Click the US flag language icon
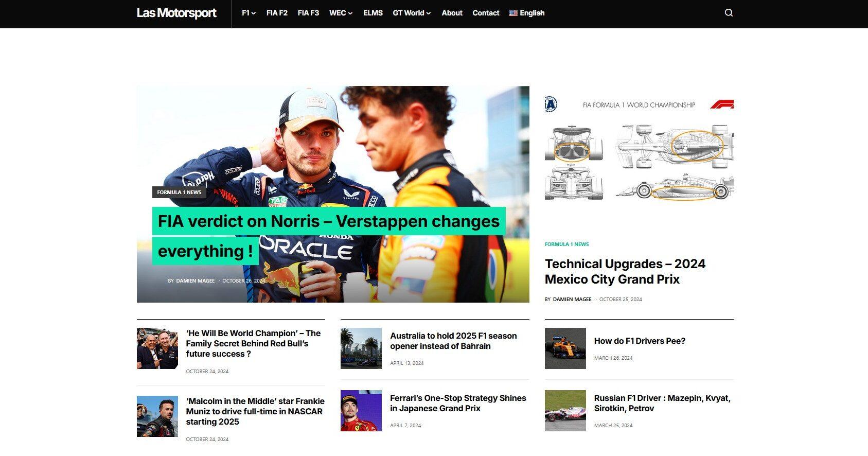The height and width of the screenshot is (456, 868). click(x=513, y=13)
